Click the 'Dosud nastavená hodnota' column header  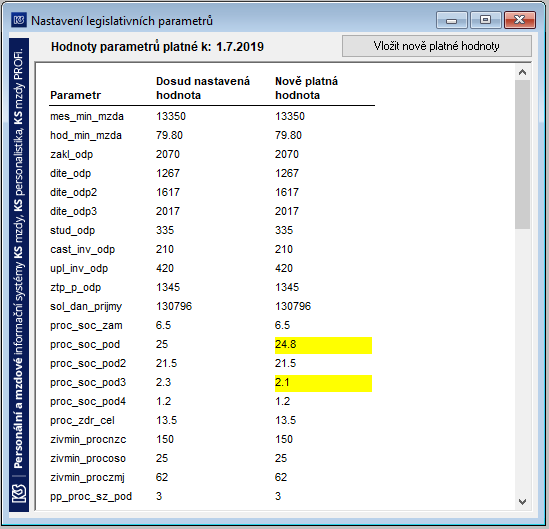203,88
